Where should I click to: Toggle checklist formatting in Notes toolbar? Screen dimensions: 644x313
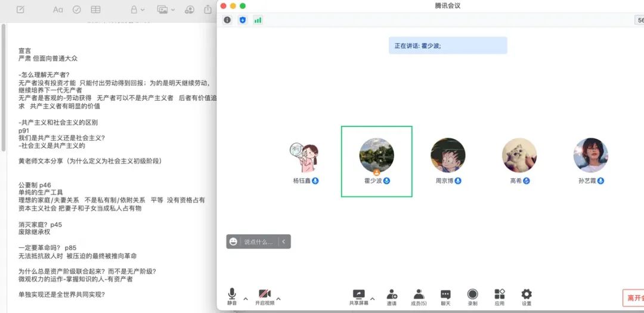tap(76, 10)
